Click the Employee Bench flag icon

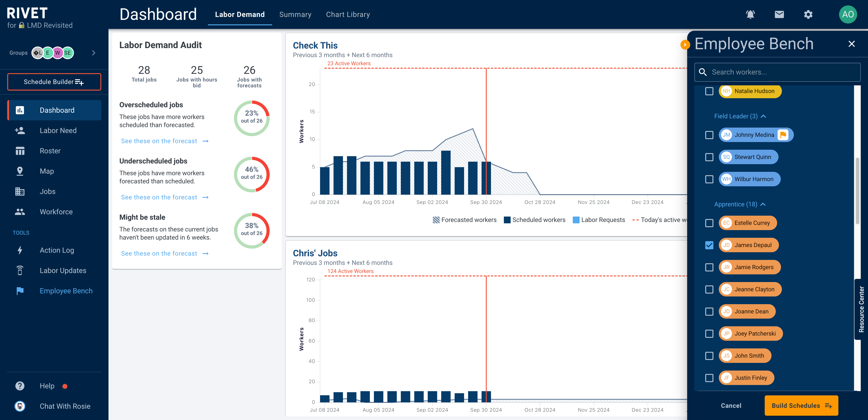[20, 291]
